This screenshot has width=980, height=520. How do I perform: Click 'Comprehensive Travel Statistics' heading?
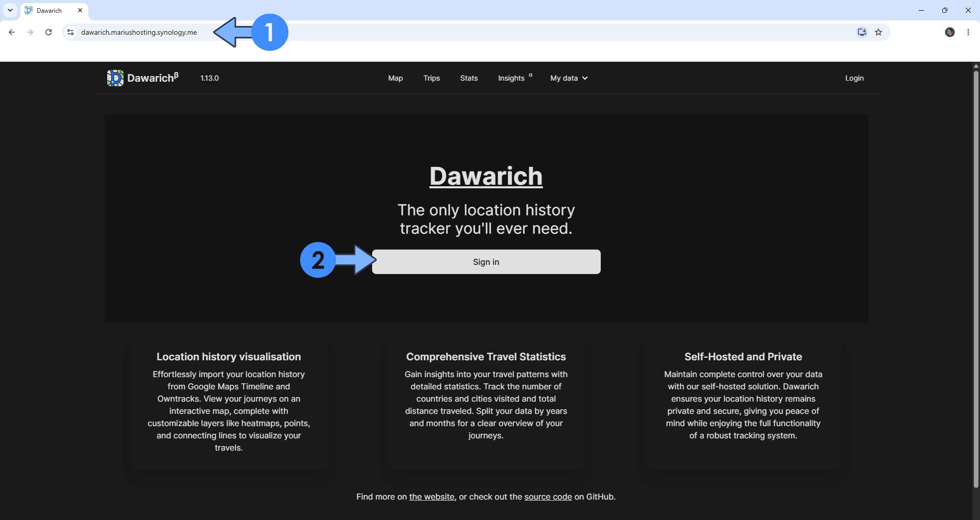[x=486, y=357]
